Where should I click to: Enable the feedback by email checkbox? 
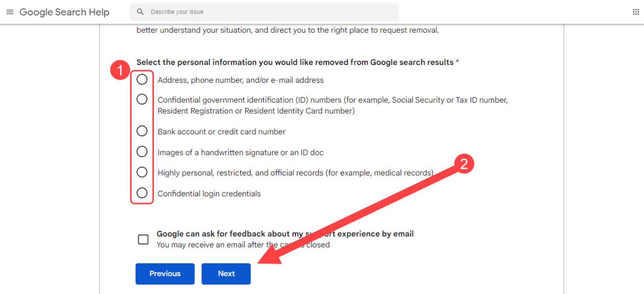pos(143,239)
